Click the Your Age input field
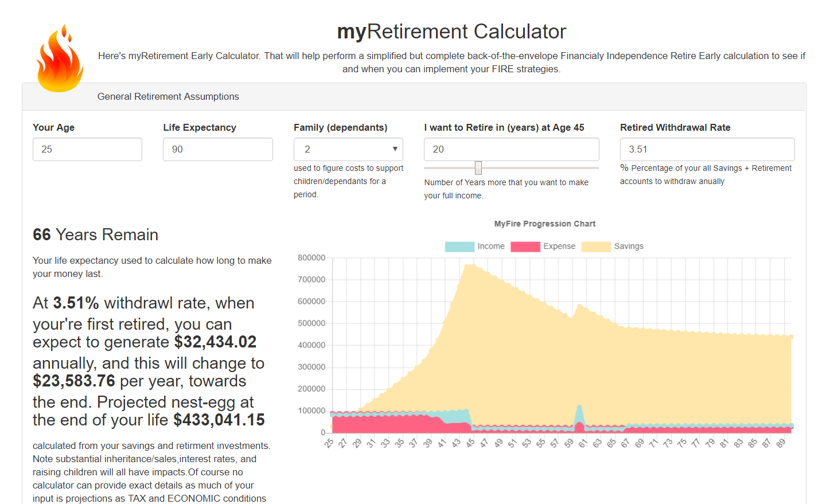 point(87,149)
